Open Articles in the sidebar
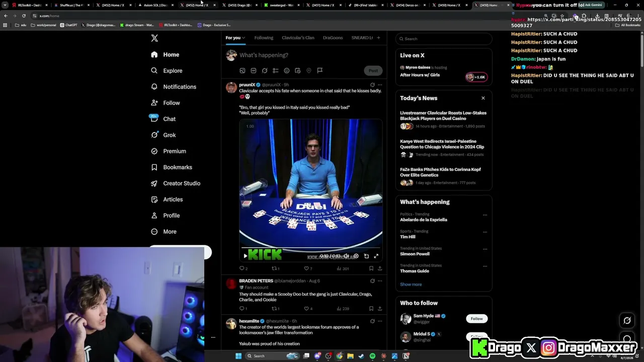This screenshot has height=362, width=644. click(167, 199)
